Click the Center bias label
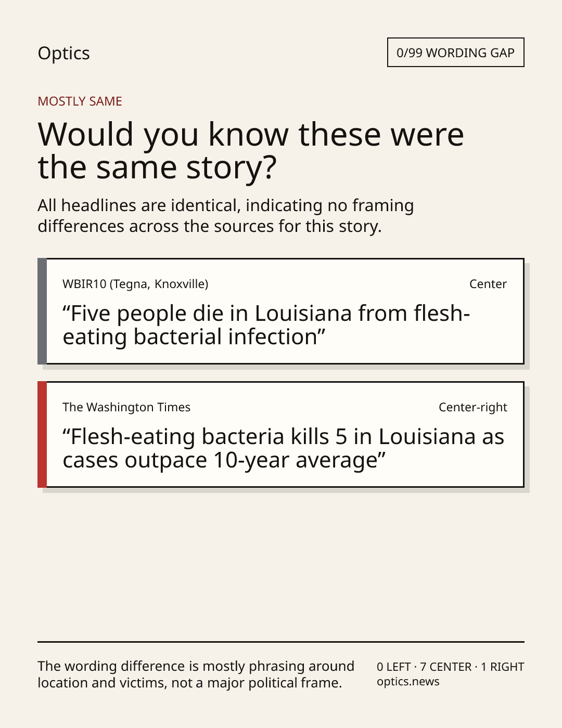This screenshot has height=728, width=562. pos(488,284)
